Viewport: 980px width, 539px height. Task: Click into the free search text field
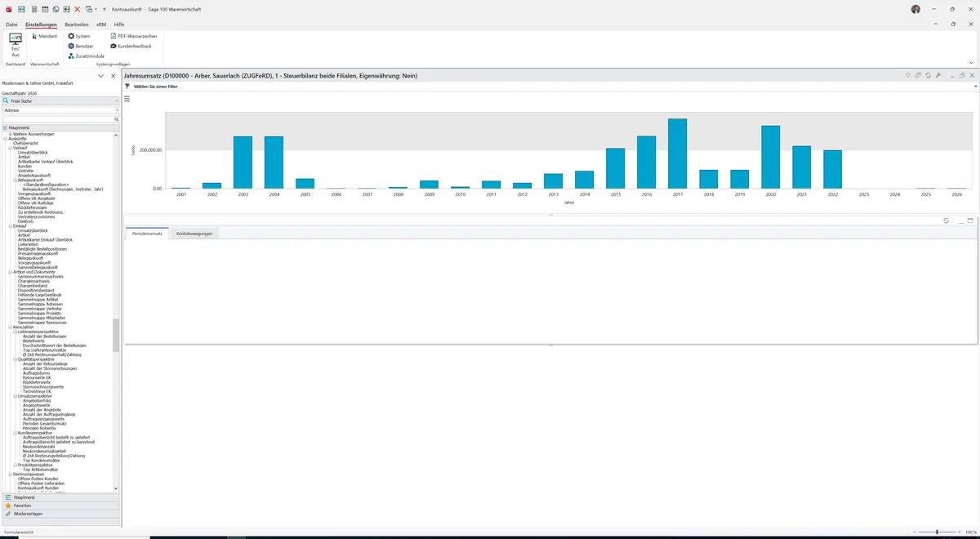click(x=57, y=119)
